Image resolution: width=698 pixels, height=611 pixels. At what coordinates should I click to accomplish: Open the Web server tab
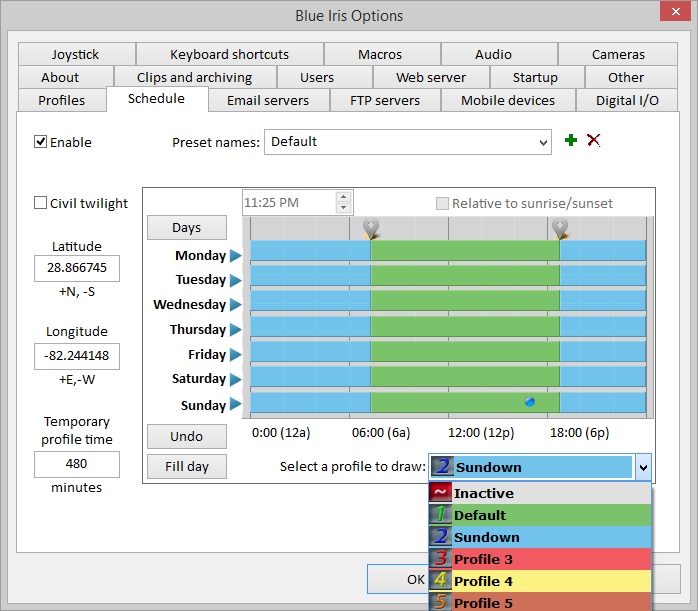431,77
